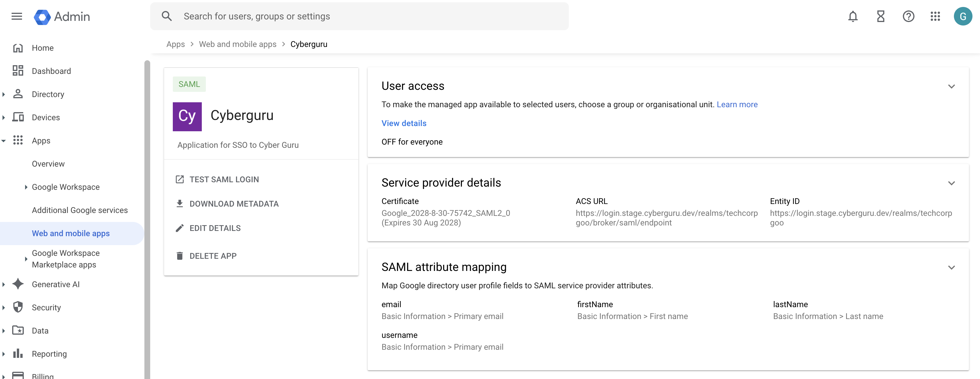Open the notifications bell icon
The width and height of the screenshot is (980, 379).
[x=852, y=16]
